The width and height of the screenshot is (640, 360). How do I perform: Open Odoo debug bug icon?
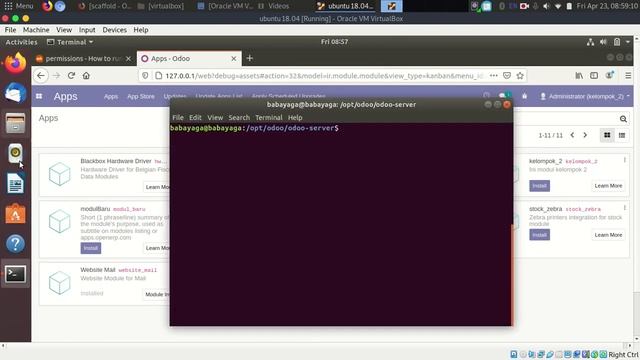[524, 96]
